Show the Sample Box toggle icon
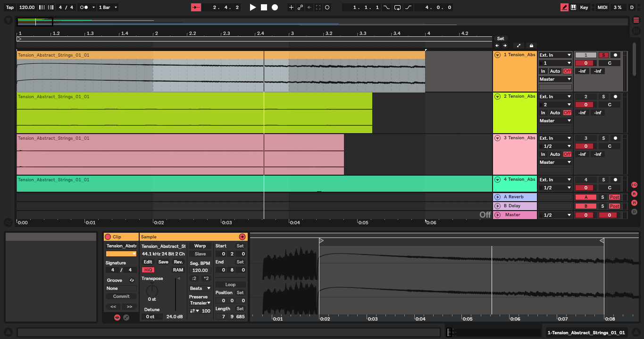 117,317
